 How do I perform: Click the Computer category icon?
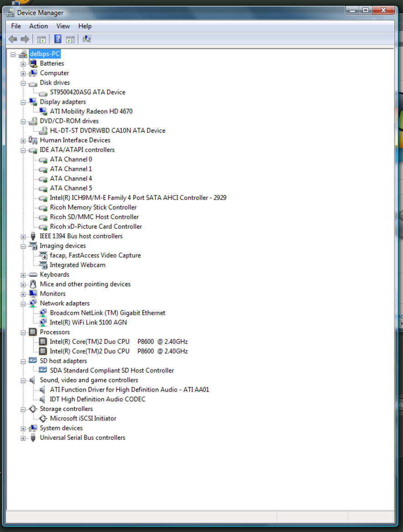(33, 73)
